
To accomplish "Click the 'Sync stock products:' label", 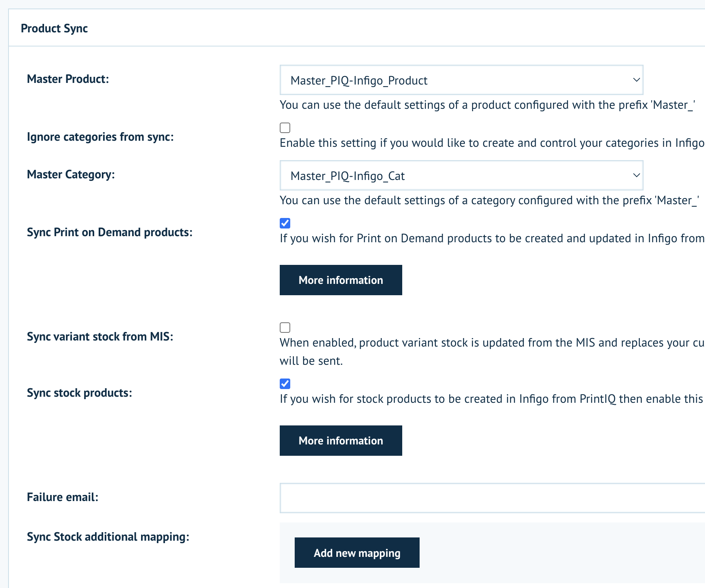I will pos(79,393).
